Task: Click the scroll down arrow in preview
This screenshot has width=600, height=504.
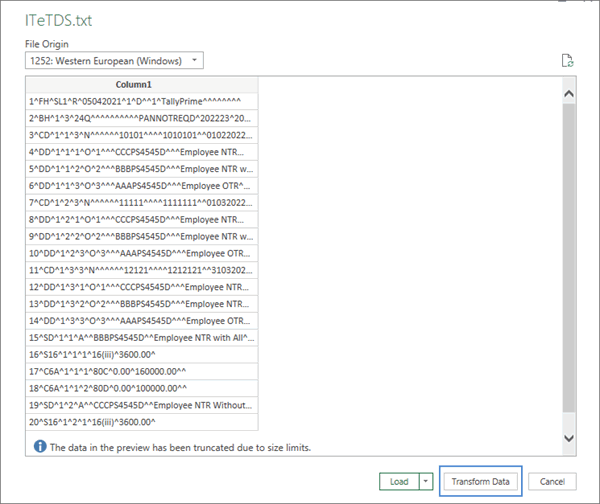Action: (569, 438)
